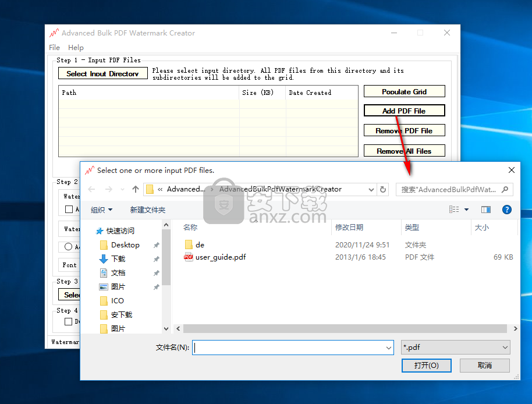Click Remove PDF File button
The height and width of the screenshot is (404, 532).
404,130
